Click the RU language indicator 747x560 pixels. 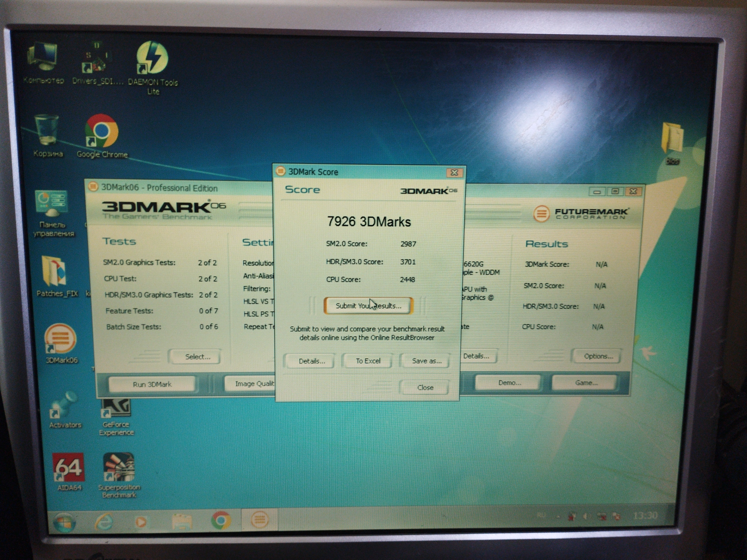pos(541,515)
